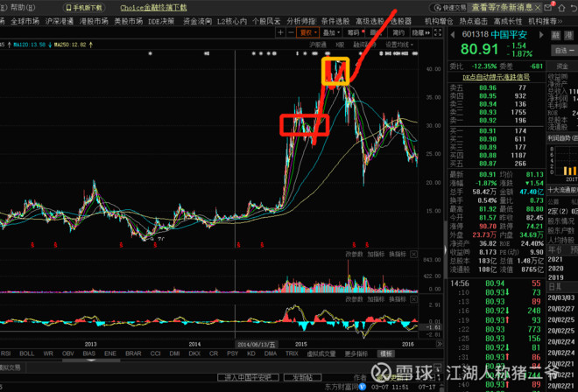Open the 叠加 overlay dropdown
The width and height of the screenshot is (578, 392).
pos(331,32)
